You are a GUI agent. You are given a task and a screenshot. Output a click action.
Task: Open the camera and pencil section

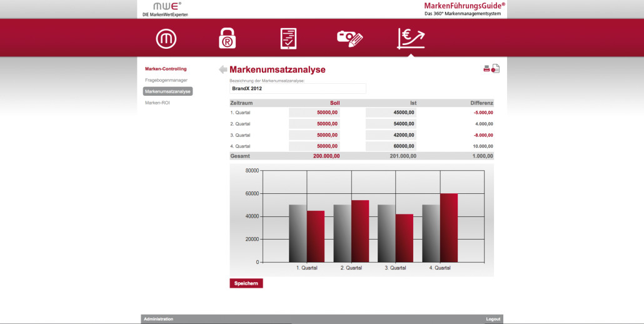[x=350, y=39]
